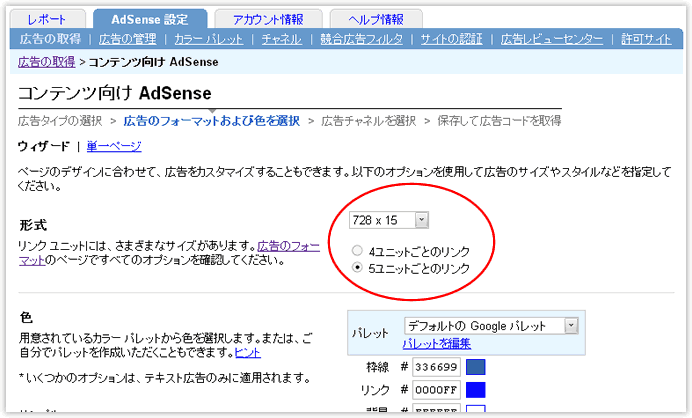Viewport: 692px width, 418px height.
Task: Open the レポート tab
Action: tap(49, 19)
